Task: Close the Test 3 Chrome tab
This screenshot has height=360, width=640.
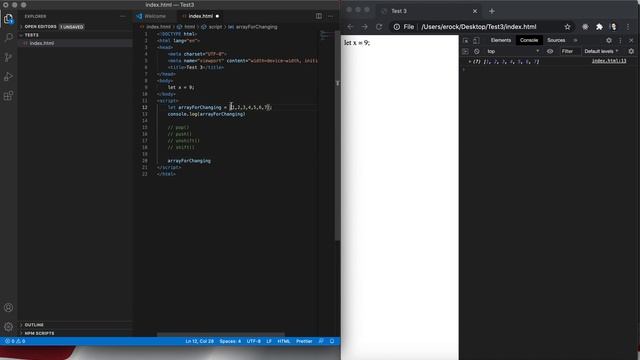Action: tap(475, 11)
